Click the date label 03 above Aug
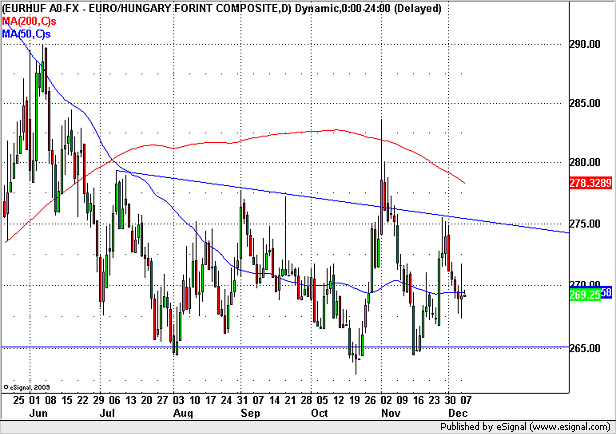This screenshot has height=434, width=616. point(178,400)
